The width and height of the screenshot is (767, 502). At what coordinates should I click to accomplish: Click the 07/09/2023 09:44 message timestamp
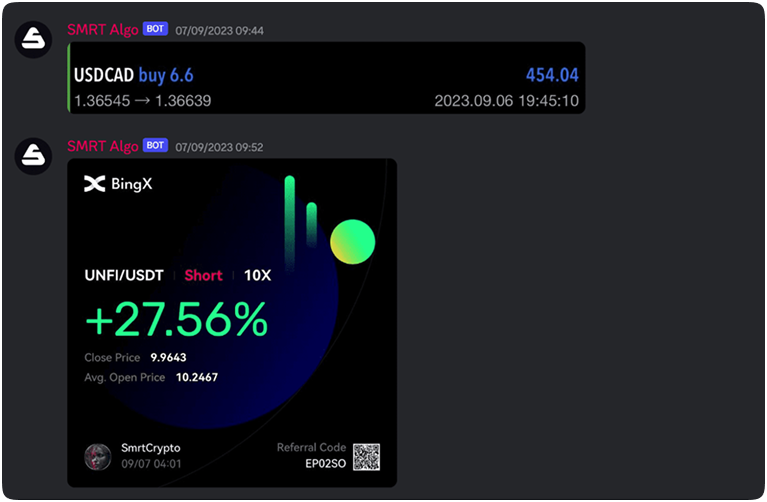tap(219, 31)
